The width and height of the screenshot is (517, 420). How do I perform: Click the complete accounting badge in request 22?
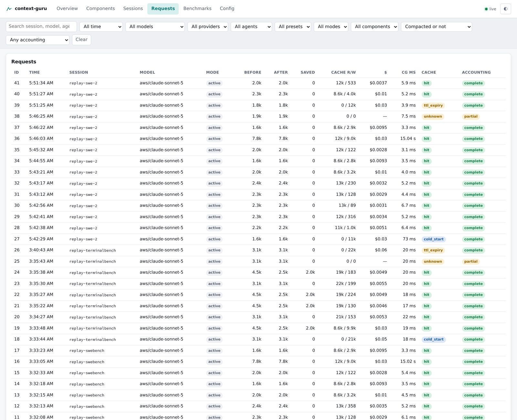pyautogui.click(x=473, y=295)
